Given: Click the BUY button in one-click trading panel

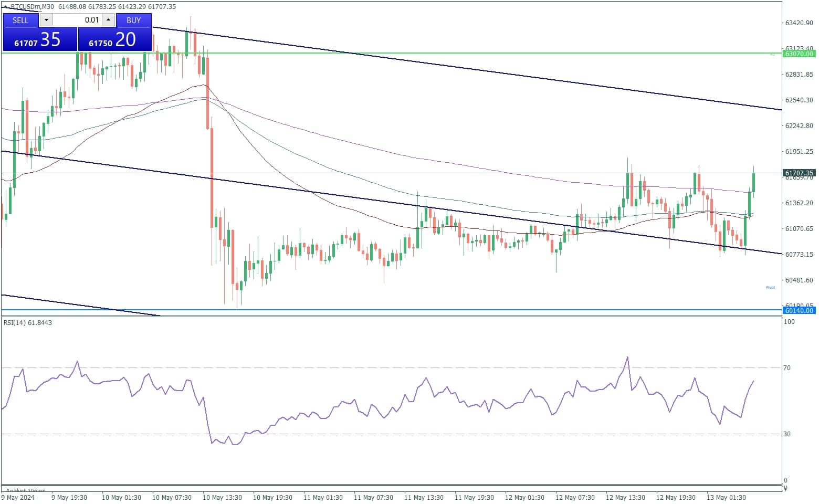Looking at the screenshot, I should [134, 20].
